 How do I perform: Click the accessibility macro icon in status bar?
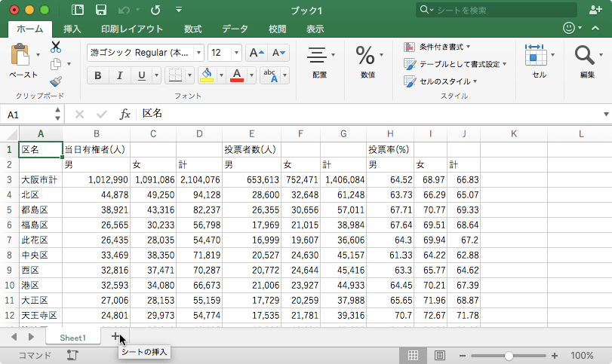[x=72, y=355]
